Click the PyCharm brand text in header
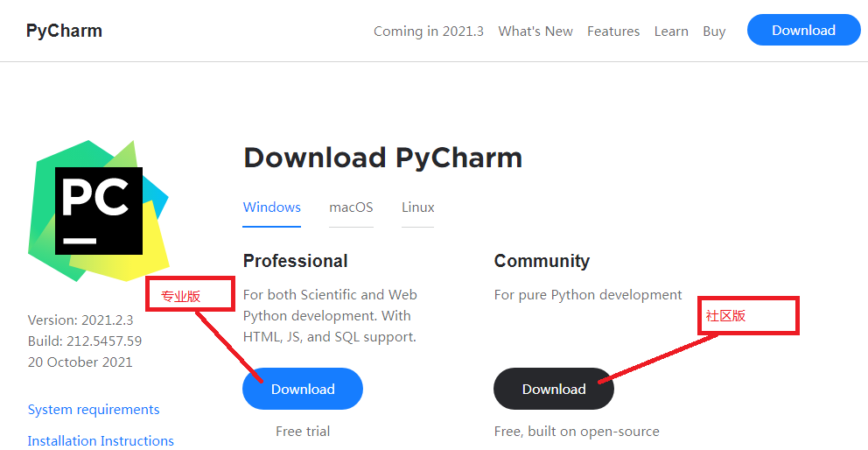 (x=64, y=31)
